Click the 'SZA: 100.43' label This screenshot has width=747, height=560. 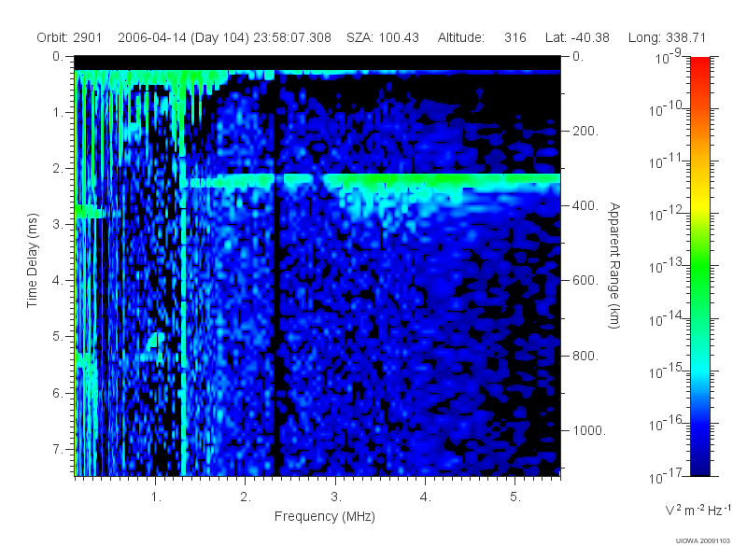click(383, 37)
